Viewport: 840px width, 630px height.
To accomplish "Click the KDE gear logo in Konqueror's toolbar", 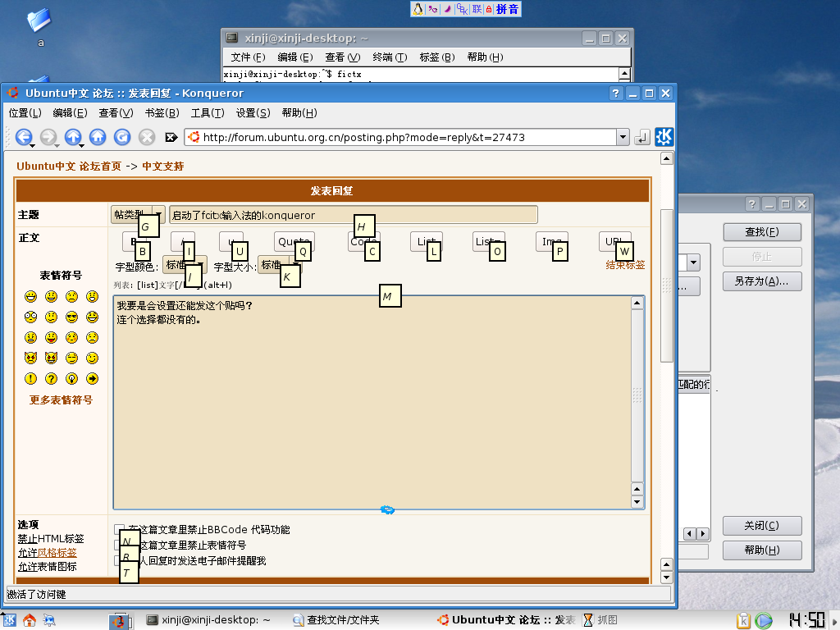I will tap(664, 137).
